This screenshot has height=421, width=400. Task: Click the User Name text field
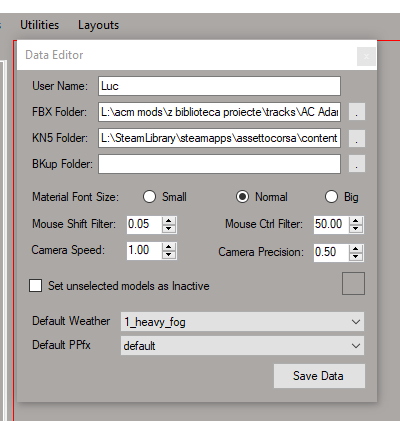coord(219,86)
